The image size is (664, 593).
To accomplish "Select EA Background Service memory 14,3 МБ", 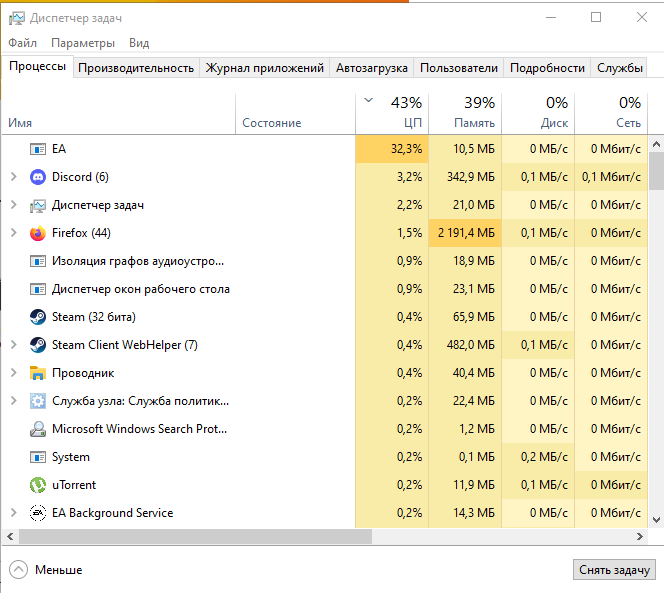I will [465, 513].
